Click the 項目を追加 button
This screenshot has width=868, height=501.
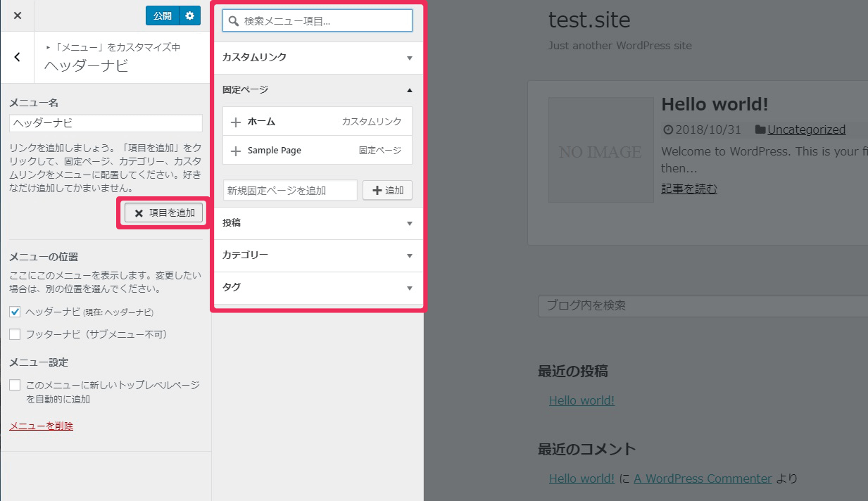point(164,213)
